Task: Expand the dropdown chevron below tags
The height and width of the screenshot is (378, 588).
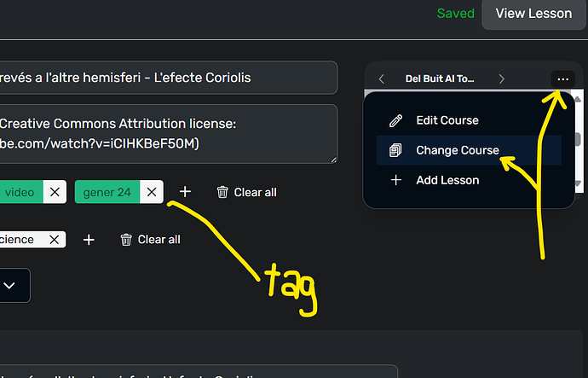Action: click(x=9, y=285)
